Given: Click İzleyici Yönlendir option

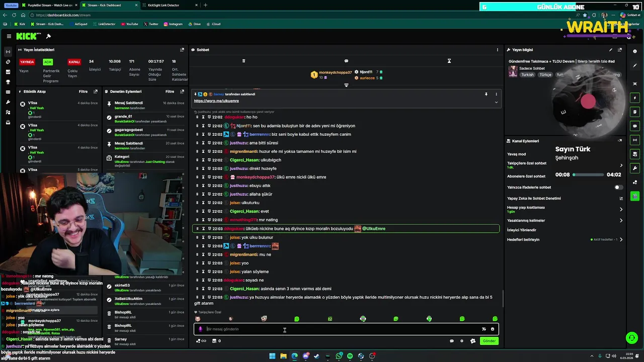Looking at the screenshot, I should 522,230.
